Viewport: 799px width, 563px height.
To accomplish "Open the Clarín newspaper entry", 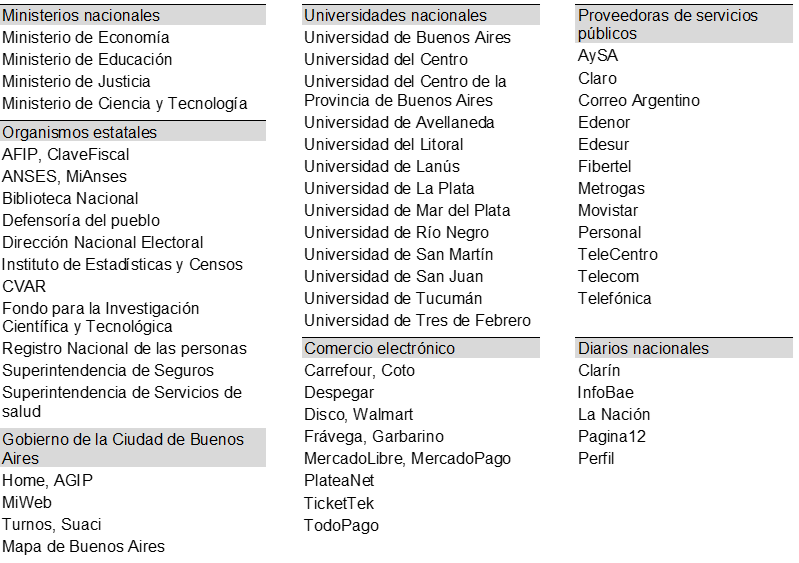I will point(599,371).
